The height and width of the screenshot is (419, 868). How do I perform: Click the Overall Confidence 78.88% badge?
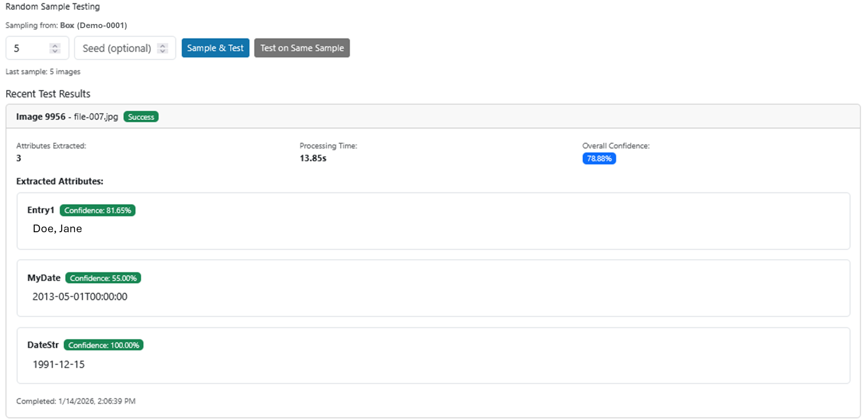point(599,159)
